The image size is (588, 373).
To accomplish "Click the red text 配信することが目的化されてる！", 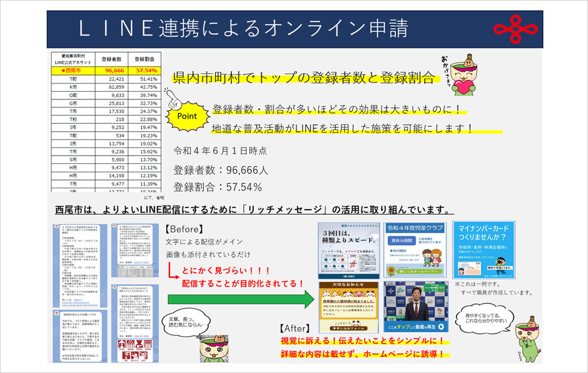I will pyautogui.click(x=243, y=284).
